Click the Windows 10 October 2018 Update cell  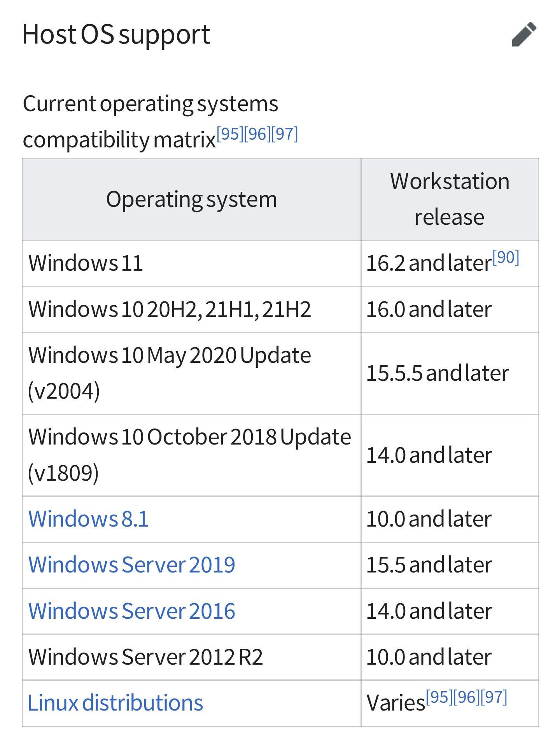pyautogui.click(x=190, y=455)
